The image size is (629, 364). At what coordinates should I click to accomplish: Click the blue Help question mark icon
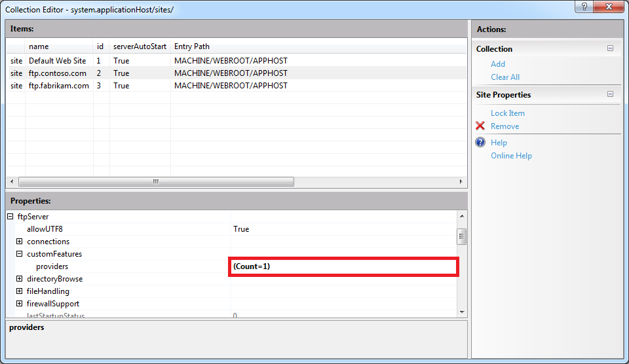480,143
